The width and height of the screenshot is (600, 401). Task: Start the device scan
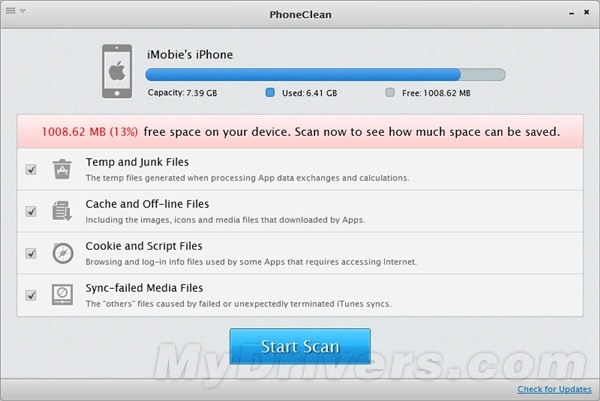[300, 346]
